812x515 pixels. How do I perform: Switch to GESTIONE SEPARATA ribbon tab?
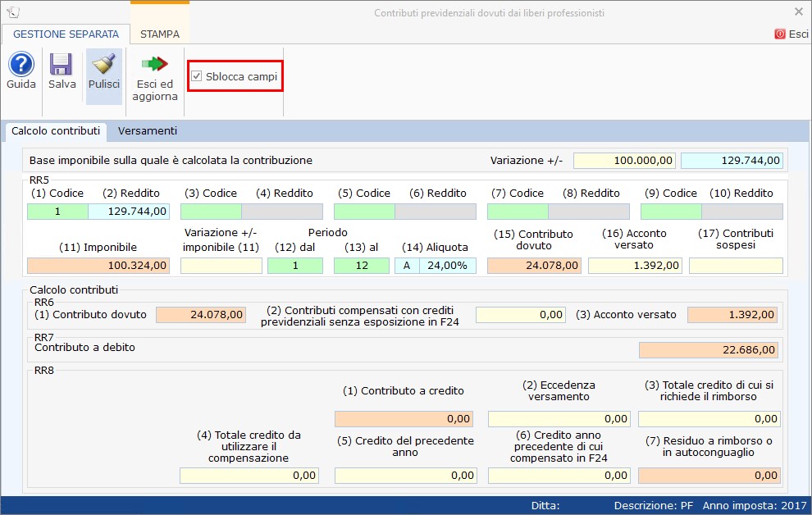[x=66, y=34]
